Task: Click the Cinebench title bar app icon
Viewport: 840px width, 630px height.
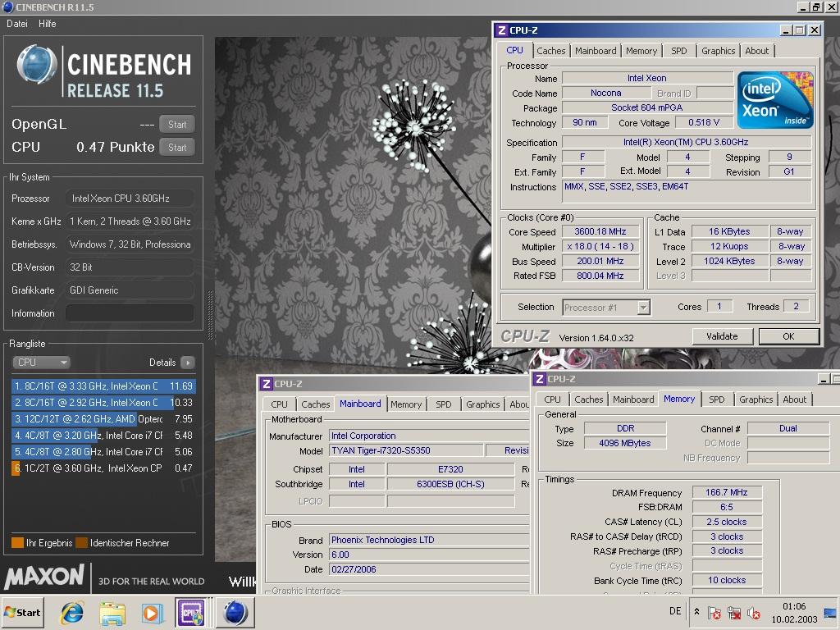Action: click(8, 7)
